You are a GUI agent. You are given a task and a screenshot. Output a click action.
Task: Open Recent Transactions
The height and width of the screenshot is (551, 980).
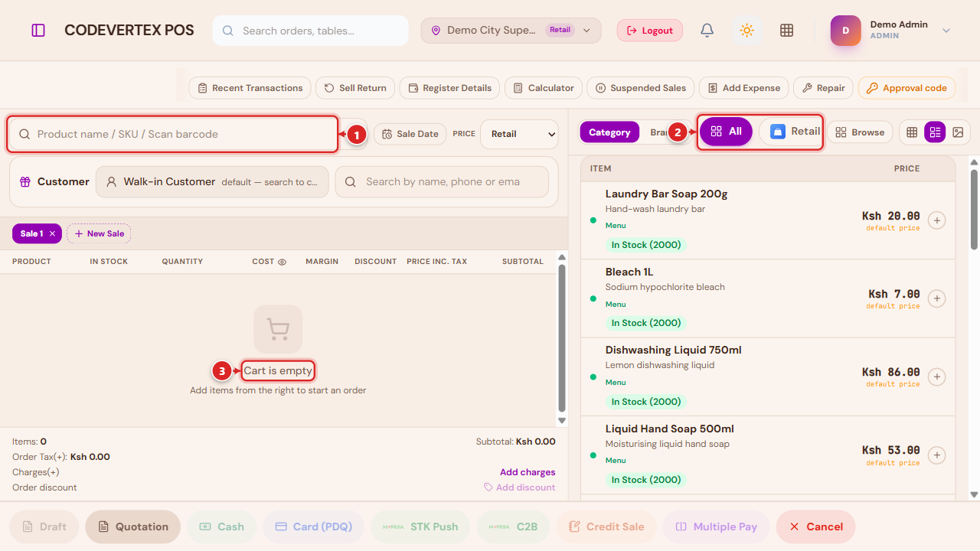[x=250, y=88]
